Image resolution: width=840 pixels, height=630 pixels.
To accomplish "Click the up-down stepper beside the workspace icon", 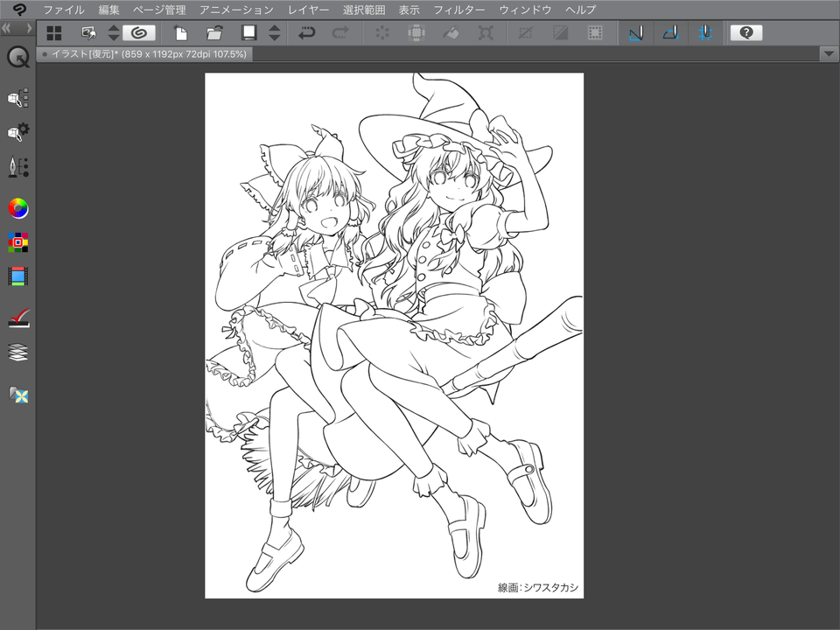I will 113,32.
